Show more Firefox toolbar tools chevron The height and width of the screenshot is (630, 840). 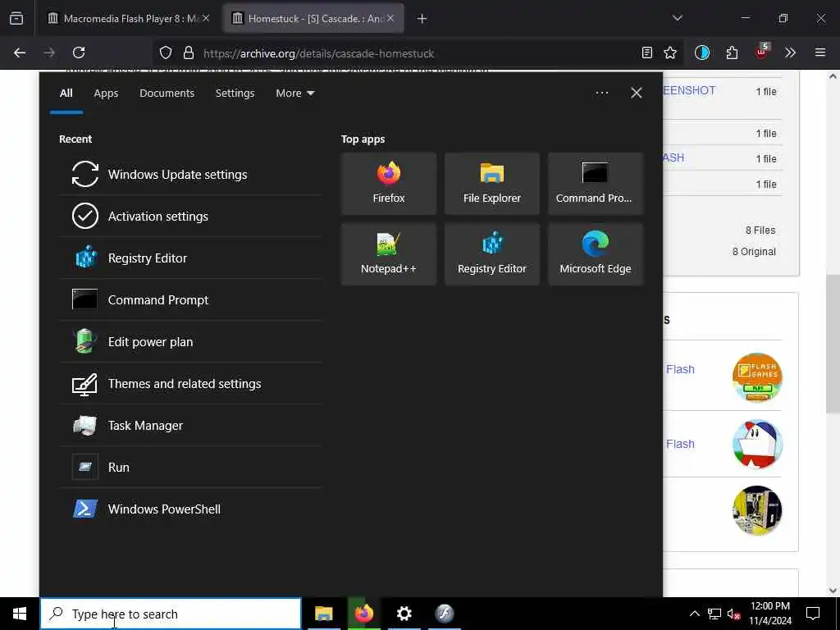click(x=790, y=52)
